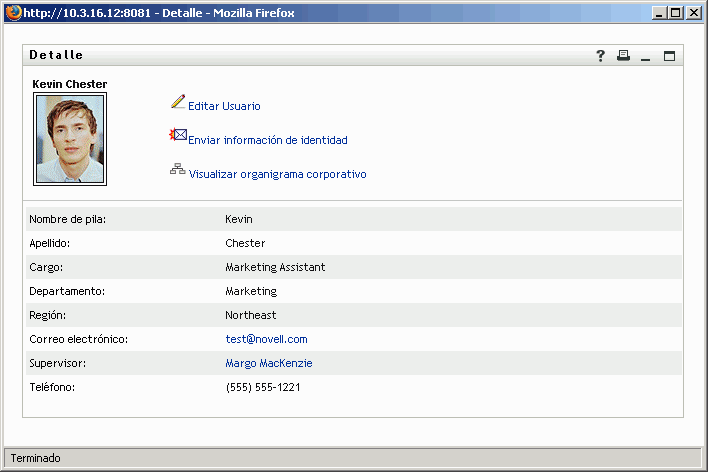This screenshot has height=472, width=708.
Task: Click Kevin Chester's profile photo
Action: 70,139
